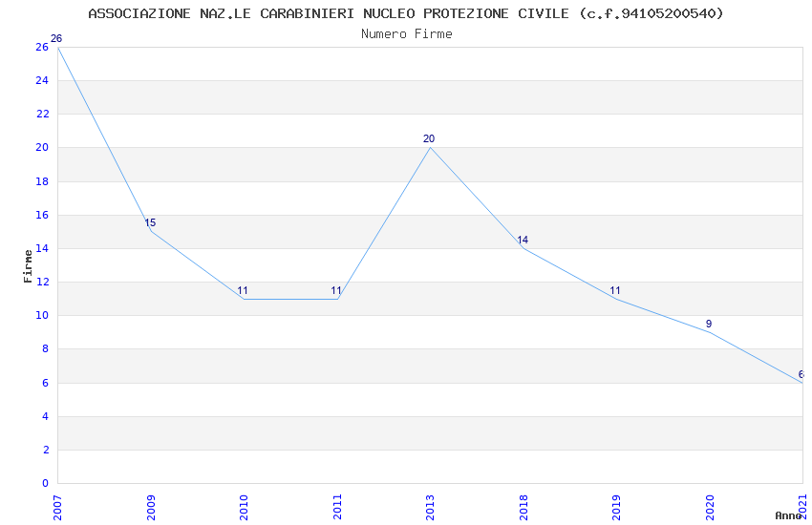Click the 2013 year label on the x-axis
This screenshot has height=525, width=812.
[x=430, y=506]
